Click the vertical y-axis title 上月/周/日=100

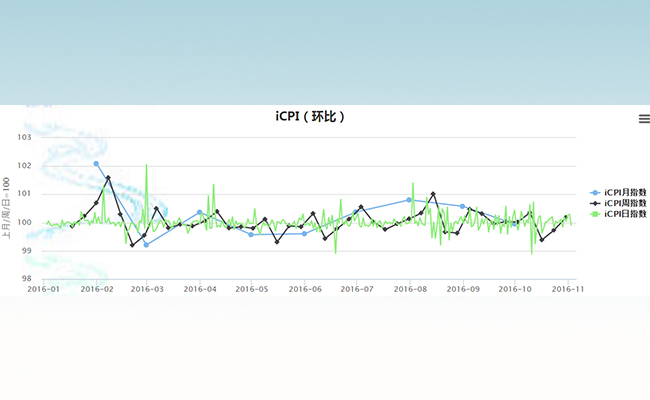(7, 207)
